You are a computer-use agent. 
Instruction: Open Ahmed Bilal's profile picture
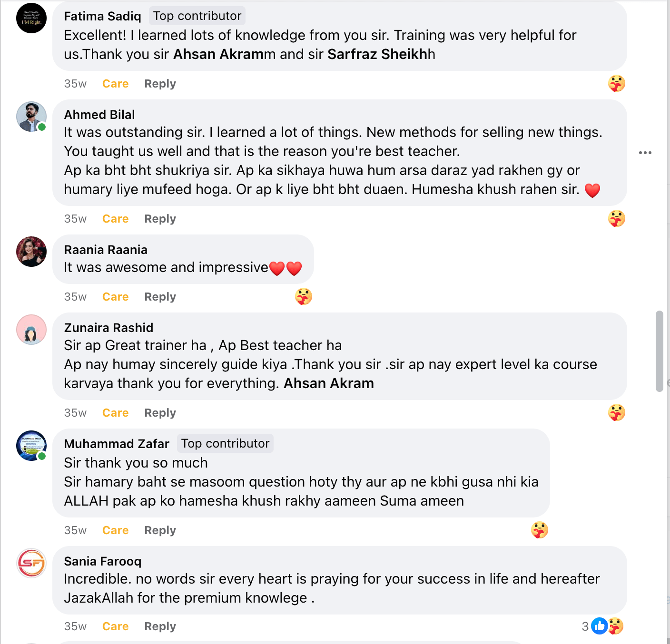31,117
